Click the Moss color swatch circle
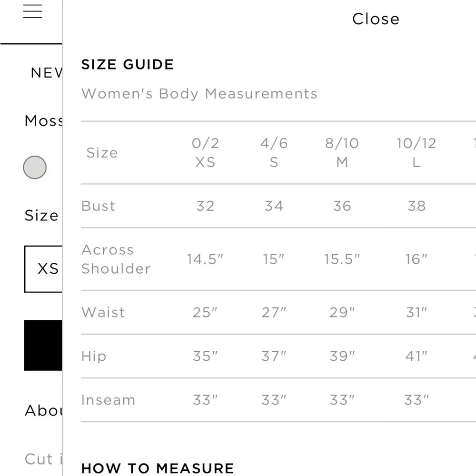This screenshot has width=476, height=476. pyautogui.click(x=34, y=168)
